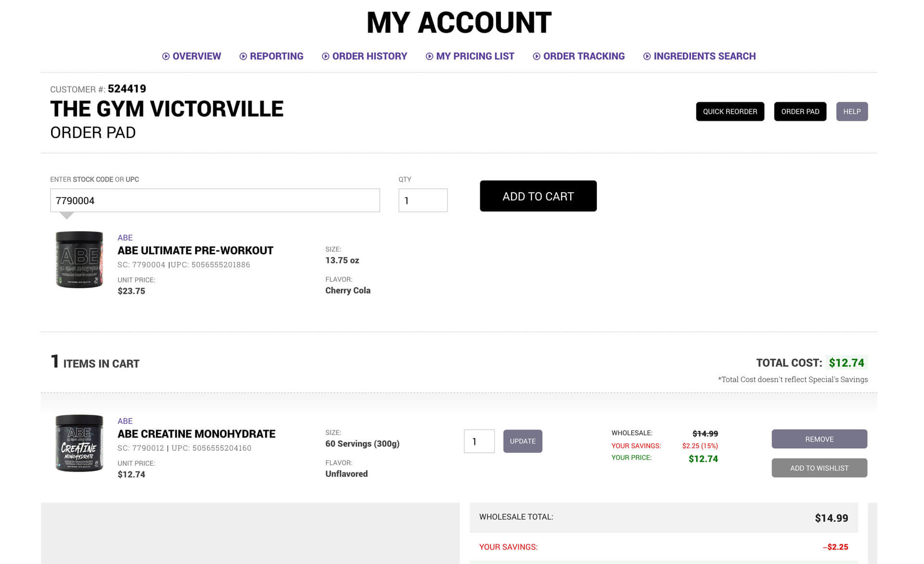
Task: Click the icon beside My Pricing List
Action: (x=429, y=56)
